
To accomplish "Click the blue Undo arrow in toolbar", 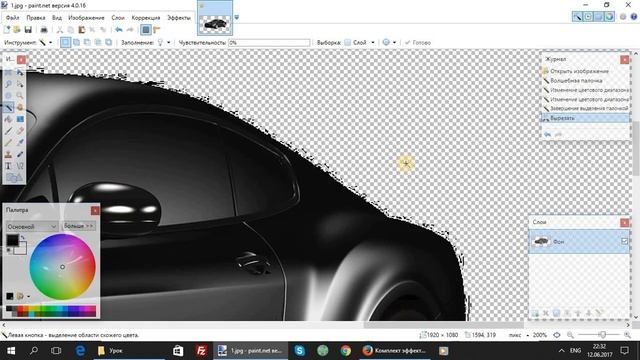I will point(119,30).
